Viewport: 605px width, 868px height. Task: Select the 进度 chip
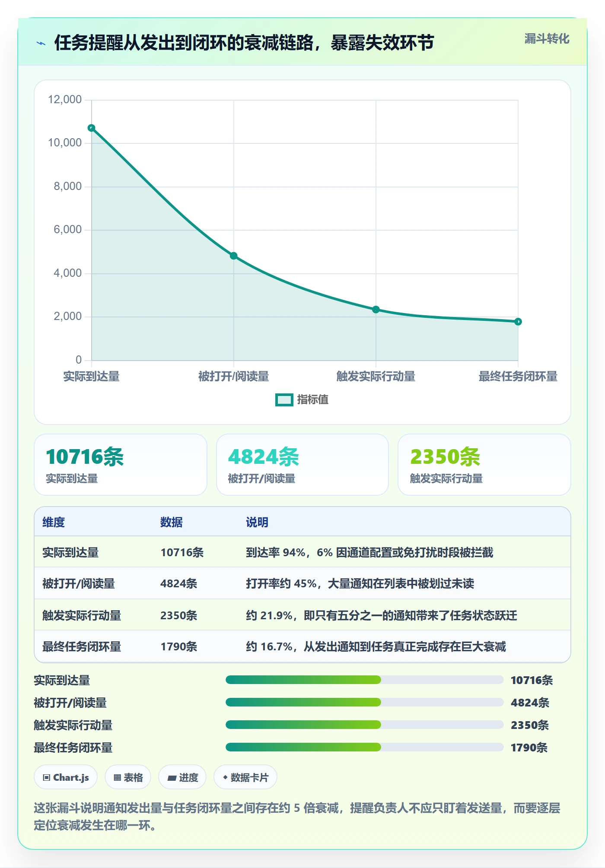tap(182, 777)
